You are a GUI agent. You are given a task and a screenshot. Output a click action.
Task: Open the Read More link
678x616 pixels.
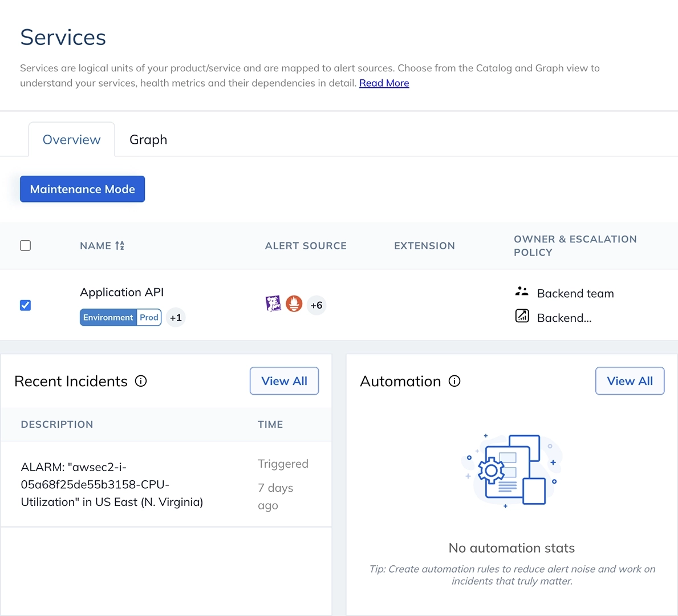pyautogui.click(x=384, y=83)
